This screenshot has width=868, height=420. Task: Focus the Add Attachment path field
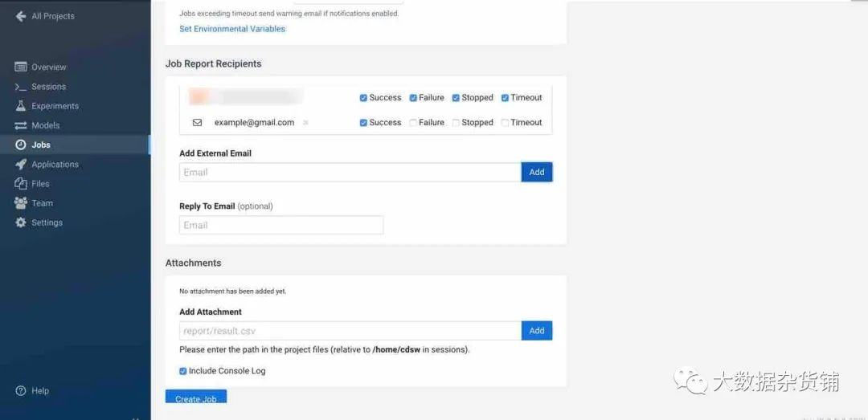pyautogui.click(x=350, y=331)
